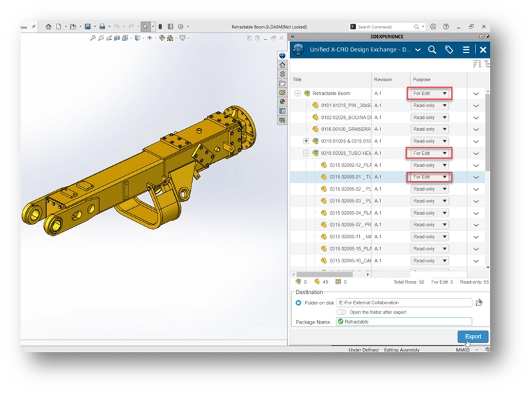Open Purpose dropdown for 0116 00100_GRASERA row
Image resolution: width=532 pixels, height=394 pixels.
[x=430, y=129]
